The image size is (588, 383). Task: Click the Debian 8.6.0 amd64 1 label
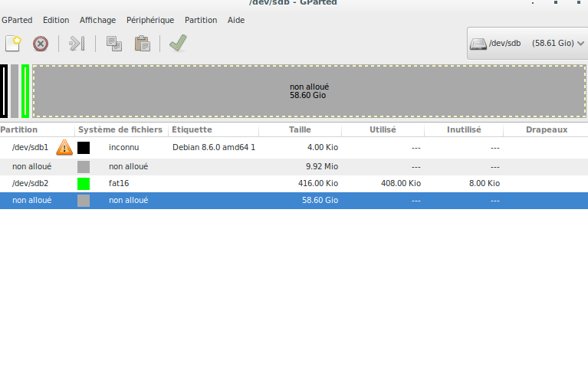point(214,147)
